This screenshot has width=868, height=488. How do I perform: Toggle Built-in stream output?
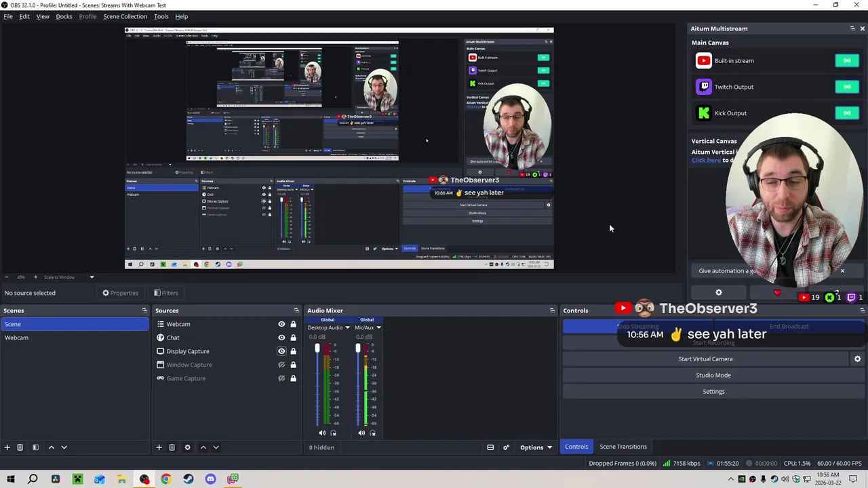847,60
